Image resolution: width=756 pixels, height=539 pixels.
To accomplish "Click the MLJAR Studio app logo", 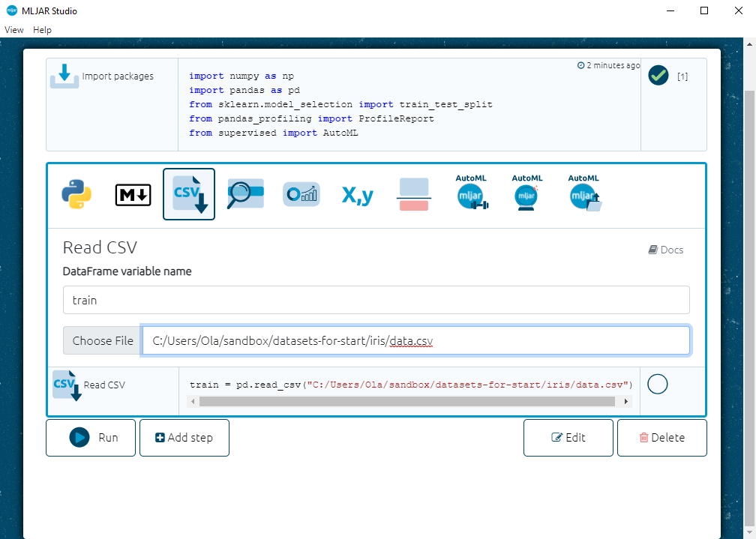I will [11, 10].
